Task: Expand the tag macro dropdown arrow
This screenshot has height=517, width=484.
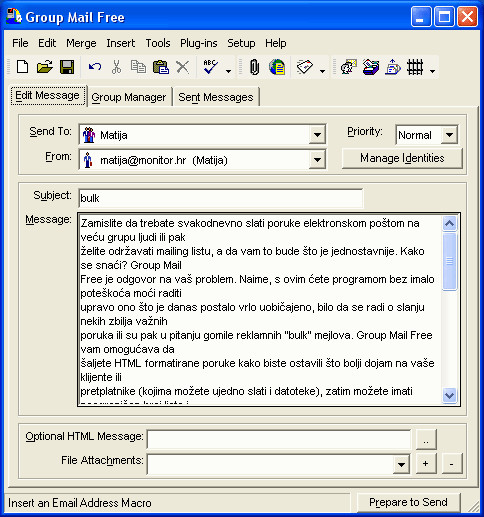Action: (322, 71)
